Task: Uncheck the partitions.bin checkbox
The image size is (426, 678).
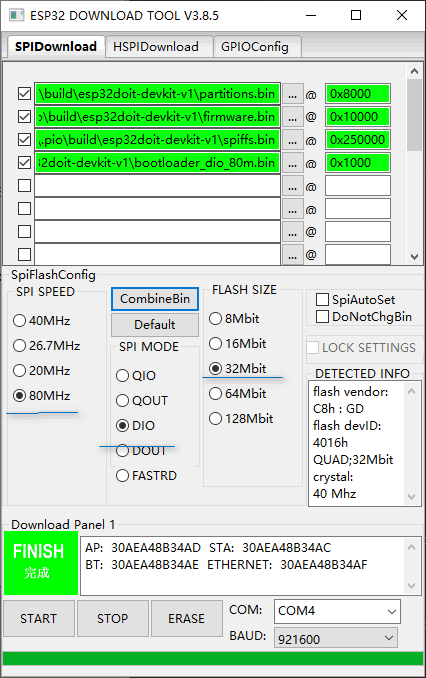Action: coord(25,93)
